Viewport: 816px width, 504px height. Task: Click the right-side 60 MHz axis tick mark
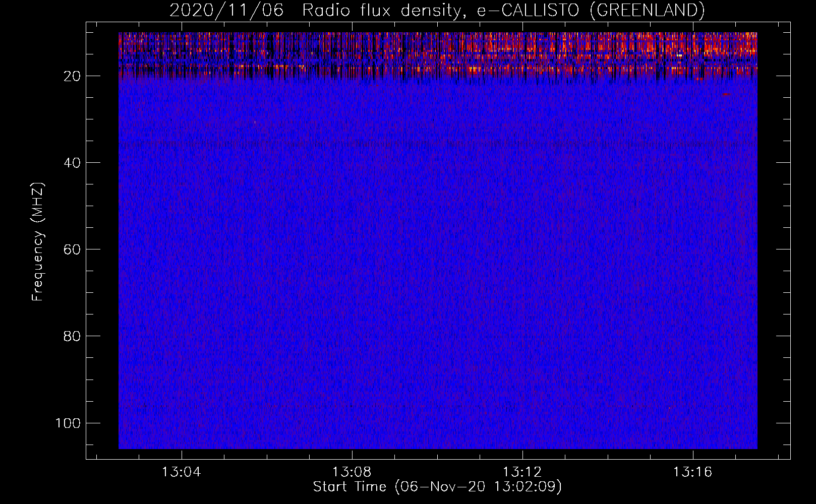coord(783,249)
